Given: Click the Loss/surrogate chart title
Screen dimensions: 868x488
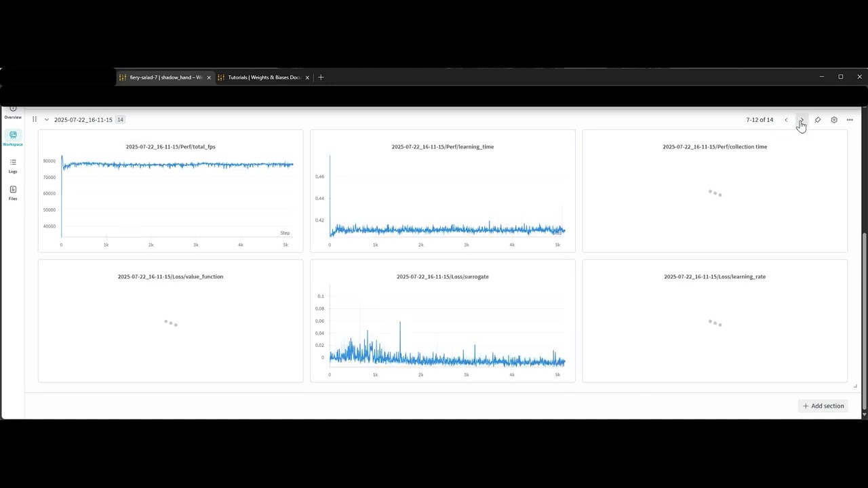Looking at the screenshot, I should click(442, 277).
